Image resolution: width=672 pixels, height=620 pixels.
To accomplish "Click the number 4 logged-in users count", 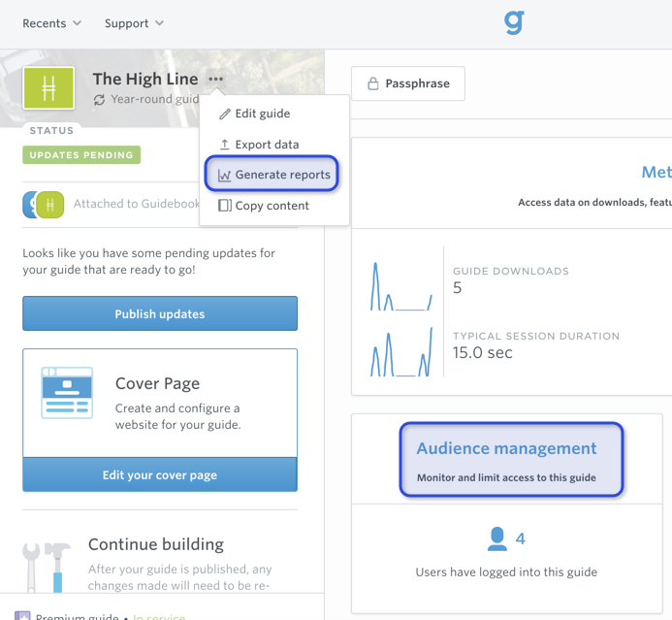I will [x=521, y=538].
